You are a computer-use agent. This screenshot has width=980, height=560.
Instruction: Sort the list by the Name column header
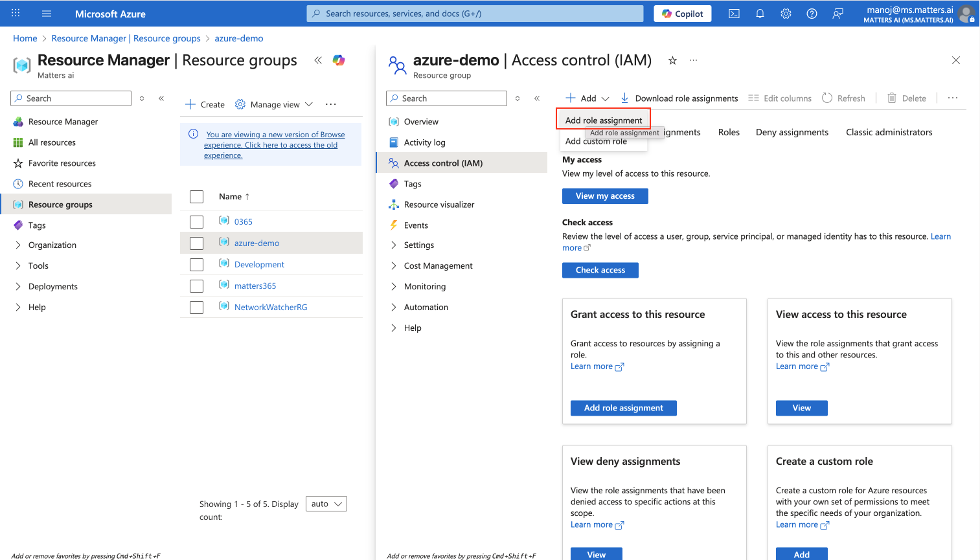click(x=234, y=197)
